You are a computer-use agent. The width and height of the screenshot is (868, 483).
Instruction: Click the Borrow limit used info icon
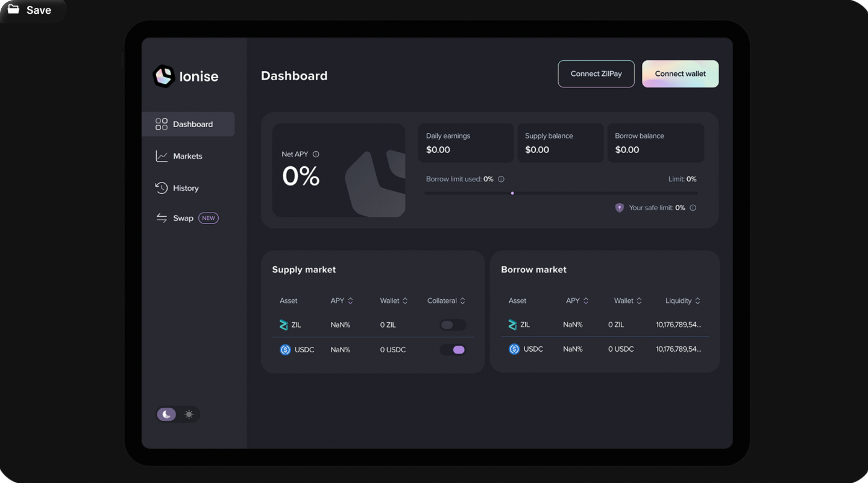501,179
